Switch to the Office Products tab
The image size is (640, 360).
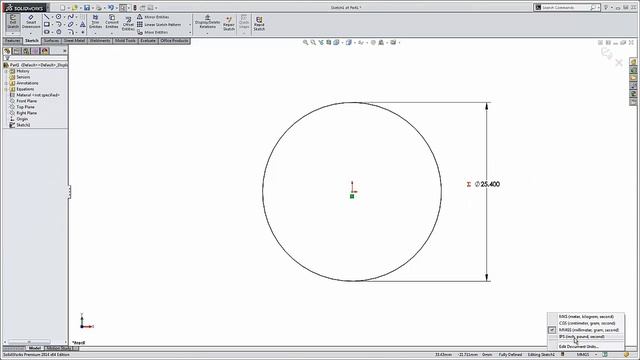click(x=174, y=41)
